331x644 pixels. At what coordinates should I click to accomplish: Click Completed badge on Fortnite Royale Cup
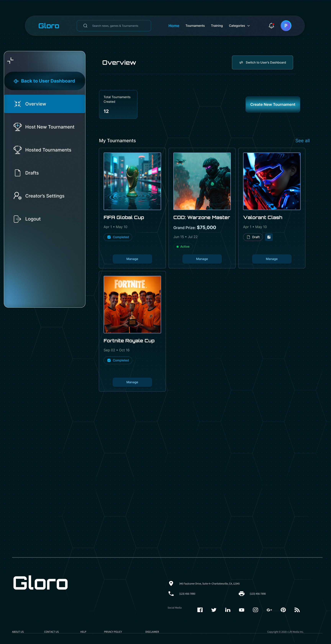[x=118, y=360]
